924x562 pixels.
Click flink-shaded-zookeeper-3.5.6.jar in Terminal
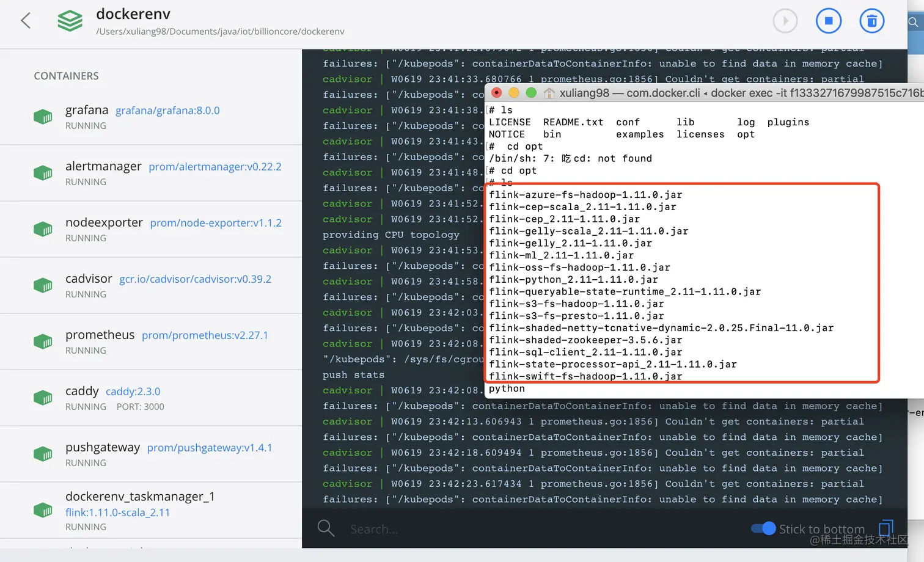[585, 340]
